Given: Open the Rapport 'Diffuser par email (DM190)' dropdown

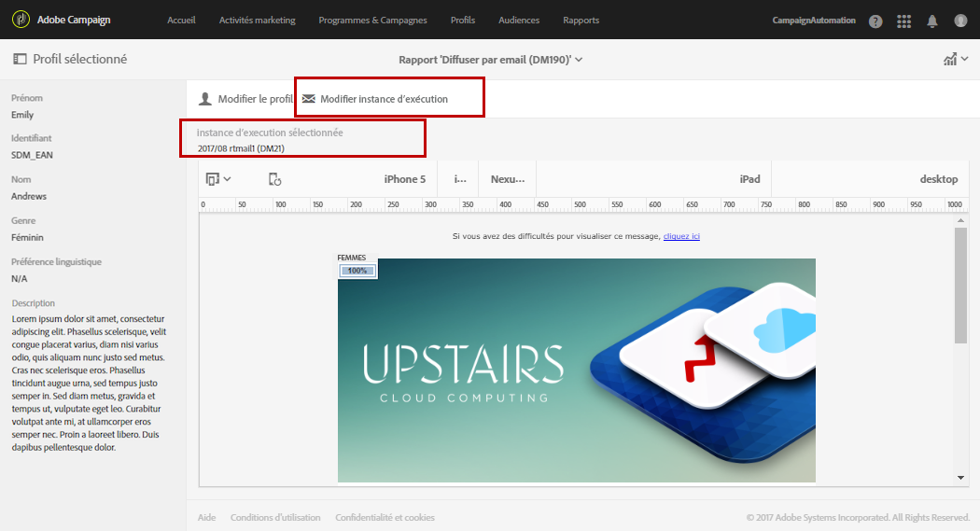Looking at the screenshot, I should click(x=491, y=60).
